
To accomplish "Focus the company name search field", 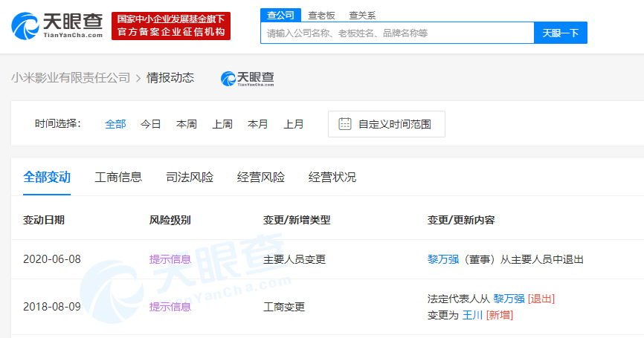I will click(397, 33).
